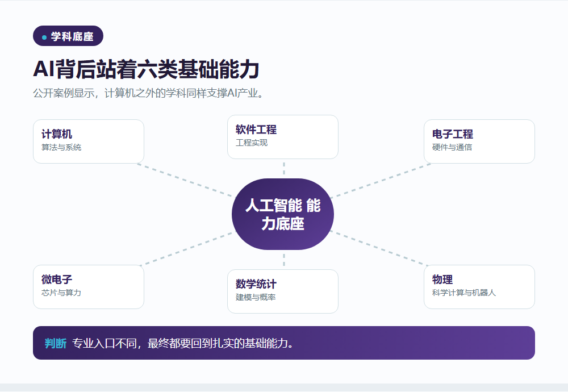Click the 算法与系统 caption

click(61, 148)
